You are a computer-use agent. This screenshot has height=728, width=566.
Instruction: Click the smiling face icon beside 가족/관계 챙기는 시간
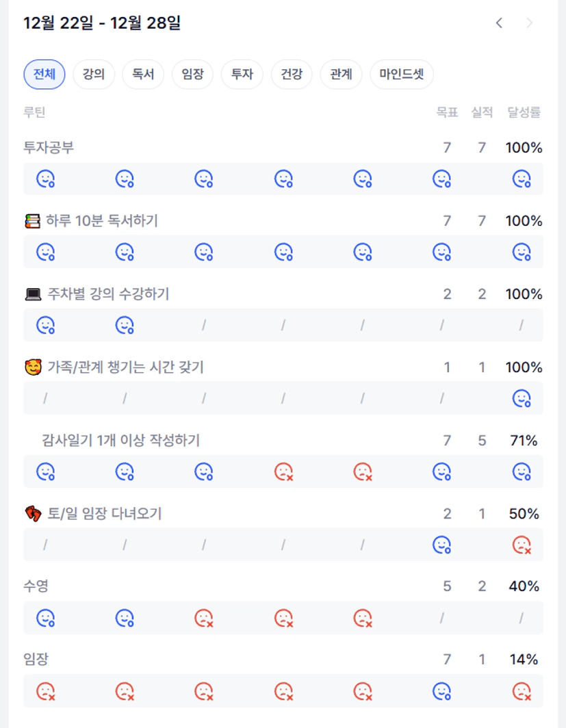click(x=32, y=367)
